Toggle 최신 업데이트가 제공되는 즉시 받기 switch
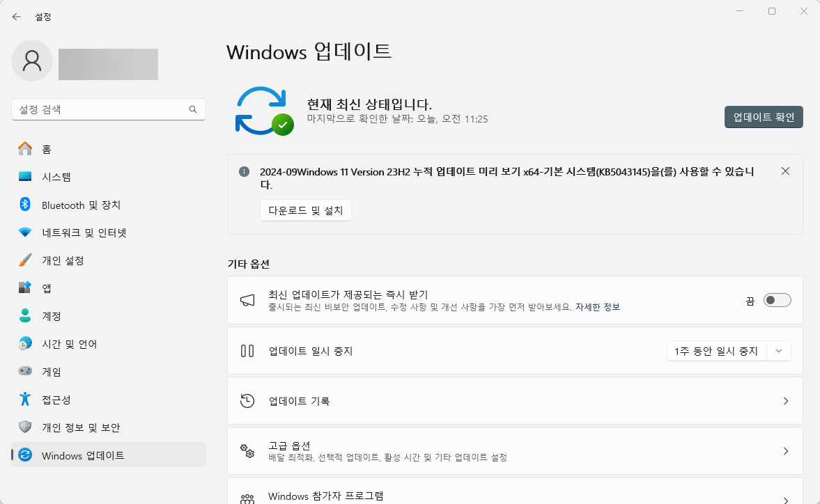 click(777, 300)
